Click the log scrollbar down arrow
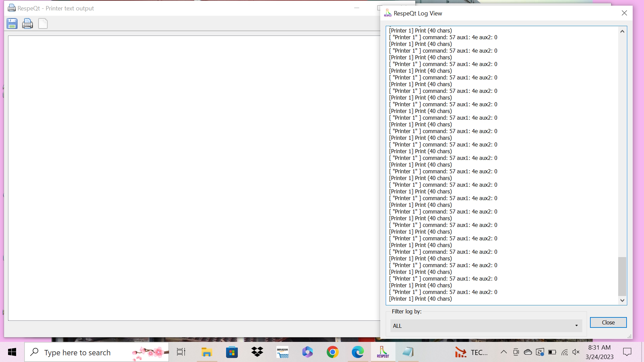Screen dimensions: 644x362 tap(622, 300)
